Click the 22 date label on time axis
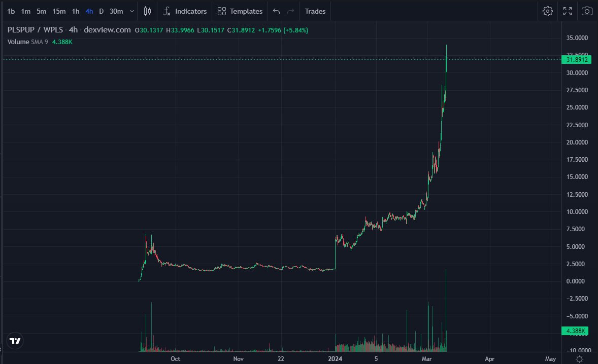The width and height of the screenshot is (598, 364). [281, 358]
